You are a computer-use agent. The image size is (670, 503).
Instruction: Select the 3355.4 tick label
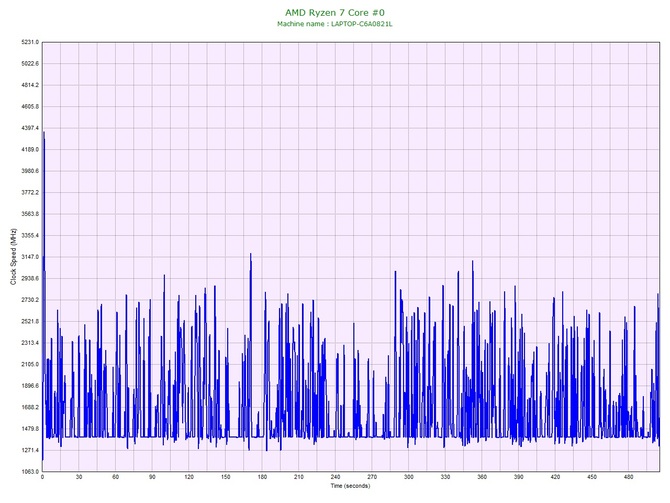(30, 235)
